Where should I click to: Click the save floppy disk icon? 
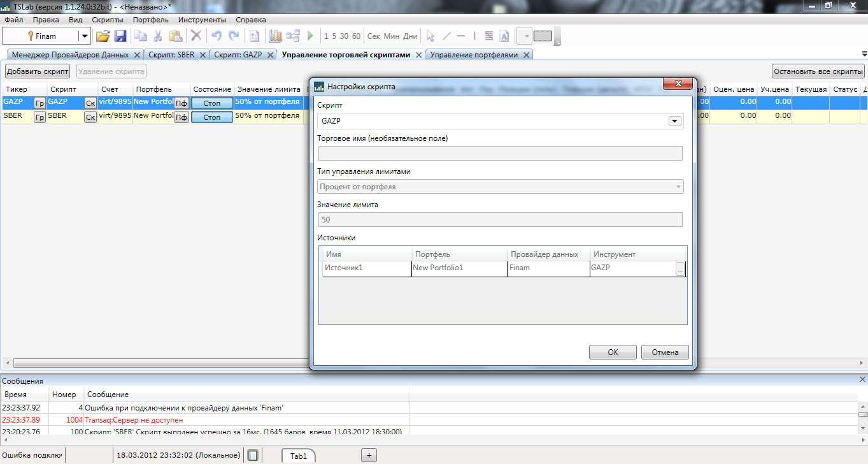[120, 36]
